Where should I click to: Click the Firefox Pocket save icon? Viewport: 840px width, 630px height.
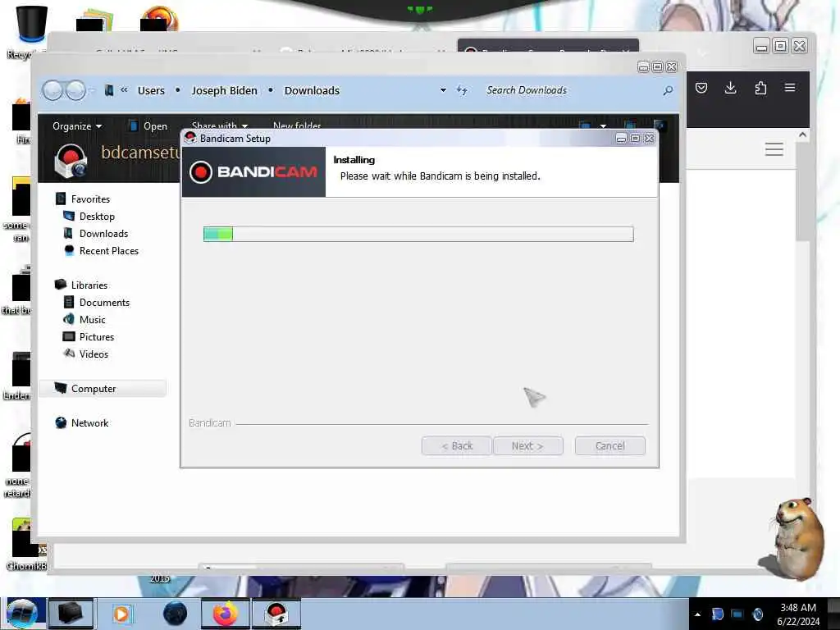pyautogui.click(x=701, y=88)
